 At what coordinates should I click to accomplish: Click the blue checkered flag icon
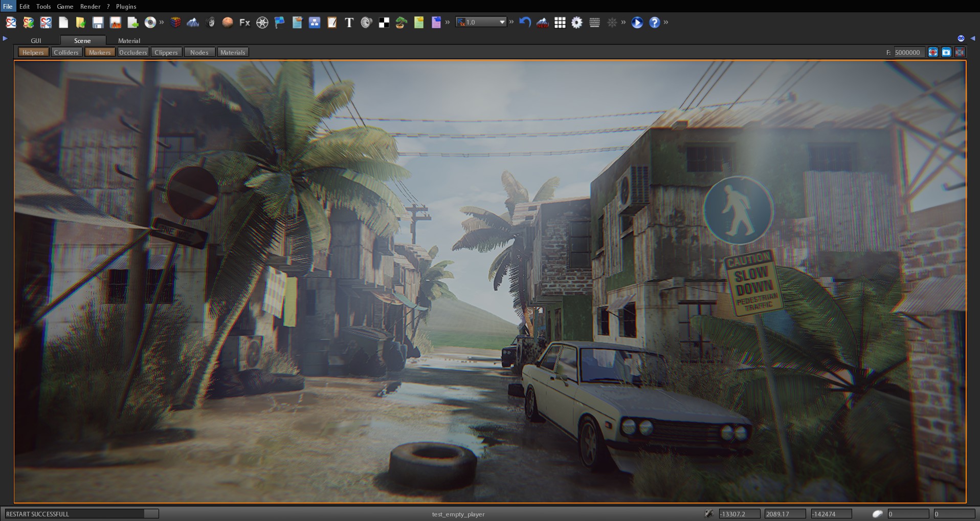280,23
